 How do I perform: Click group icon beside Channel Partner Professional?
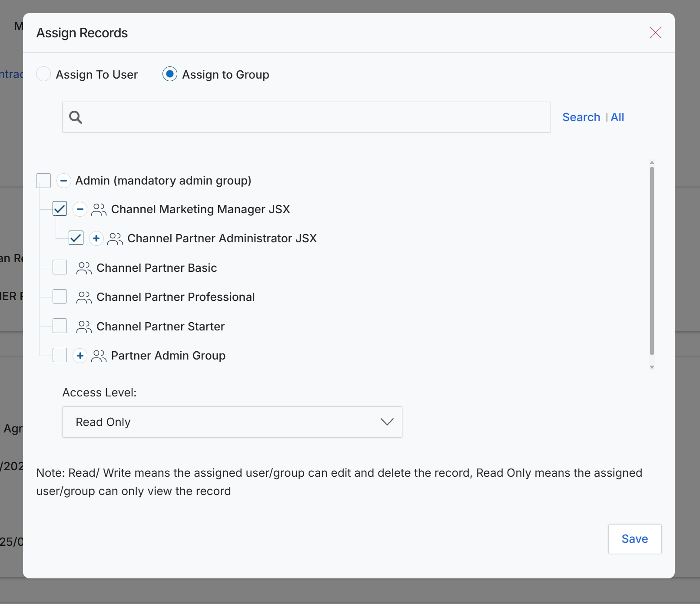84,297
